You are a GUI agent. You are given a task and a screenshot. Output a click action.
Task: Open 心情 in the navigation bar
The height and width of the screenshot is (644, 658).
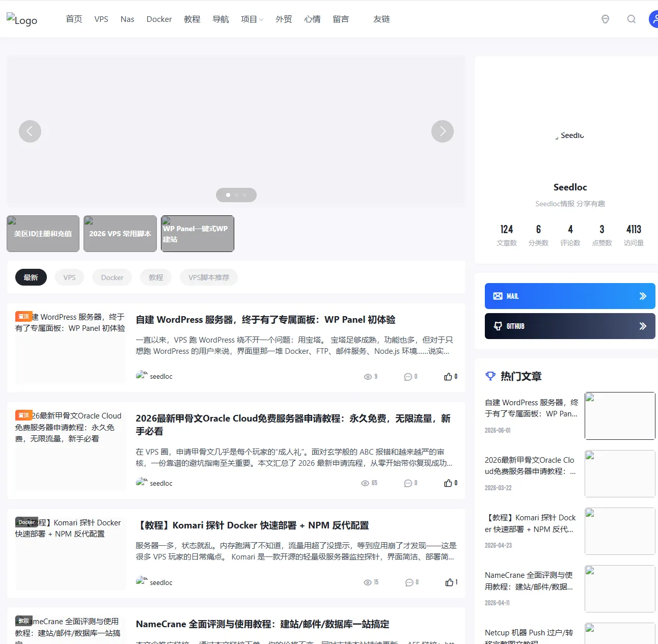click(x=312, y=19)
